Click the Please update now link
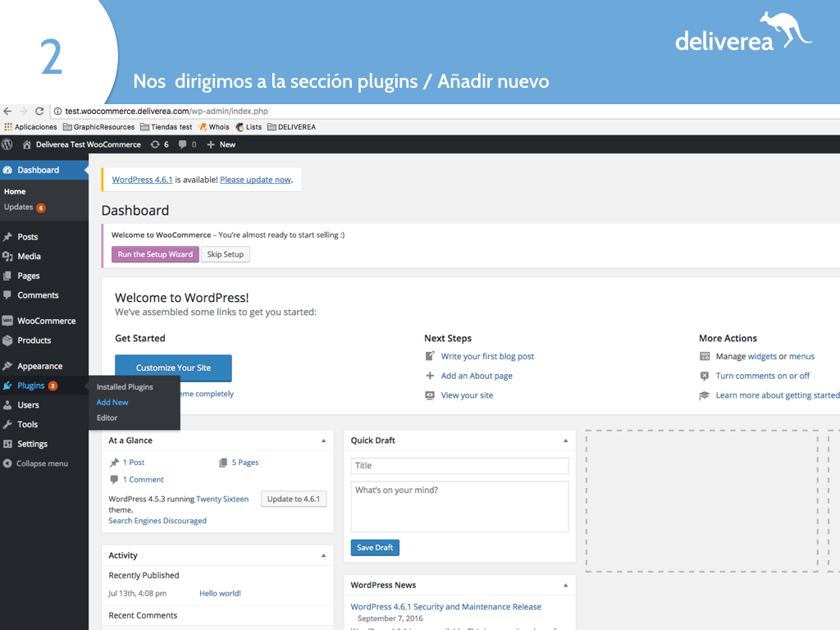The image size is (840, 630). pyautogui.click(x=256, y=180)
